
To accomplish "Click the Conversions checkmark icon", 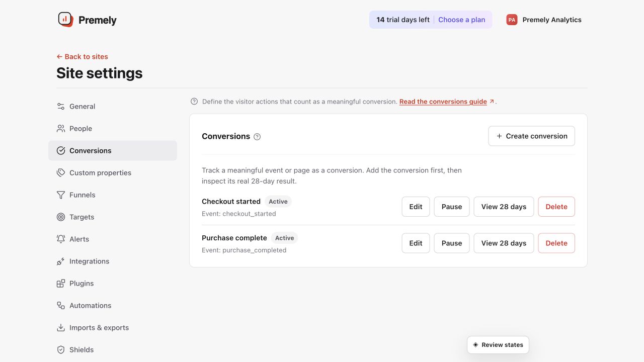I will click(x=61, y=151).
